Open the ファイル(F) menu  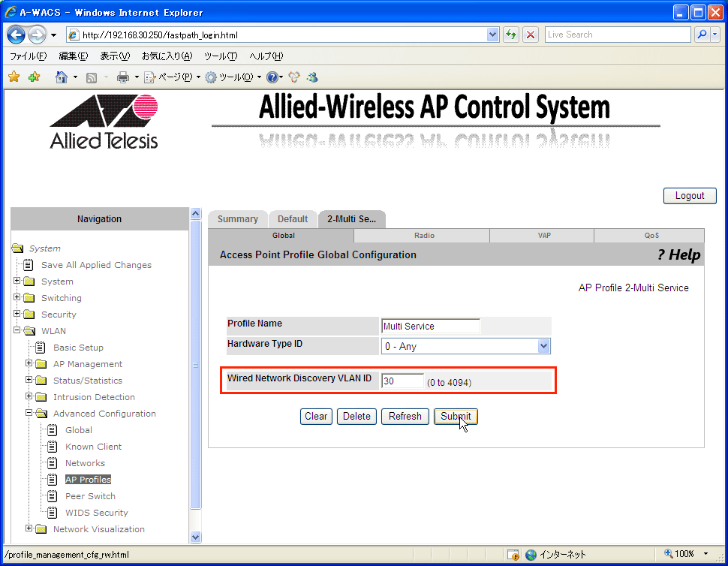point(29,56)
